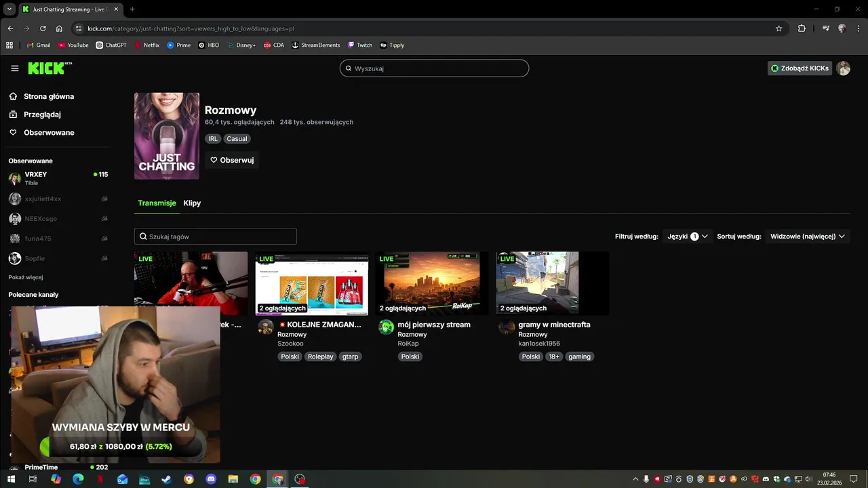The image size is (868, 488).
Task: Open the VRXEY channel avatar
Action: pyautogui.click(x=15, y=178)
